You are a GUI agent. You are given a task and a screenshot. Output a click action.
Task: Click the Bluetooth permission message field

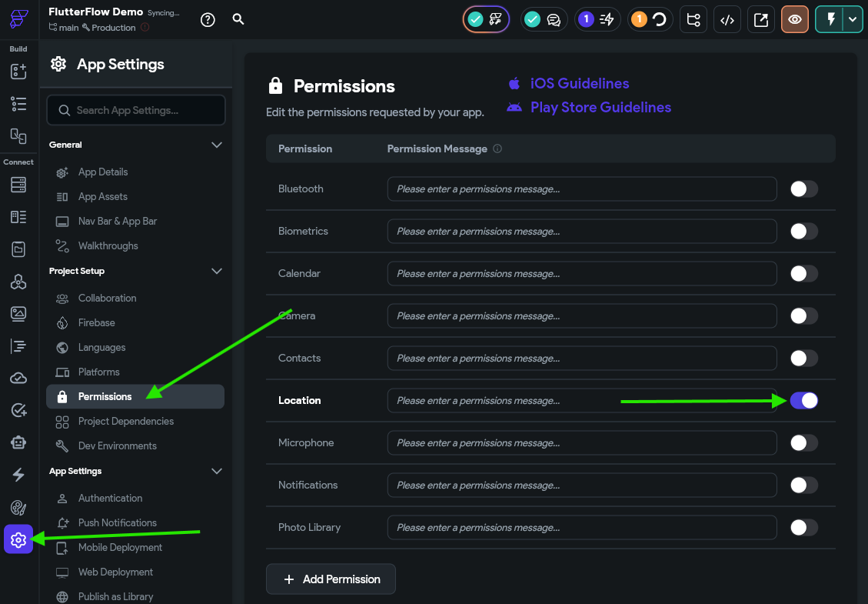[582, 189]
